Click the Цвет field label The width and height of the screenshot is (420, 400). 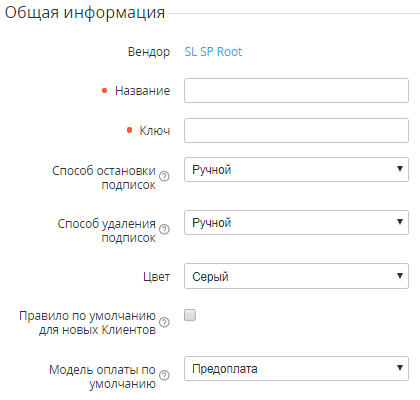coord(157,277)
